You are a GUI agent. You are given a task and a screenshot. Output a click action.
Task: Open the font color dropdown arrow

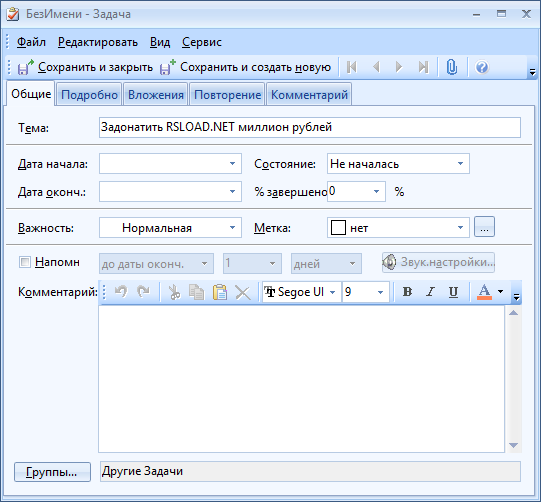click(x=500, y=292)
